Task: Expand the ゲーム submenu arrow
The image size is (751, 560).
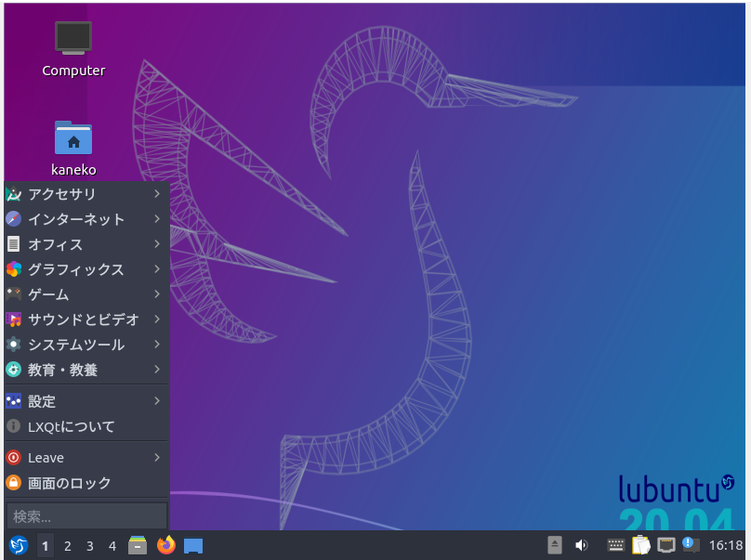Action: (157, 293)
